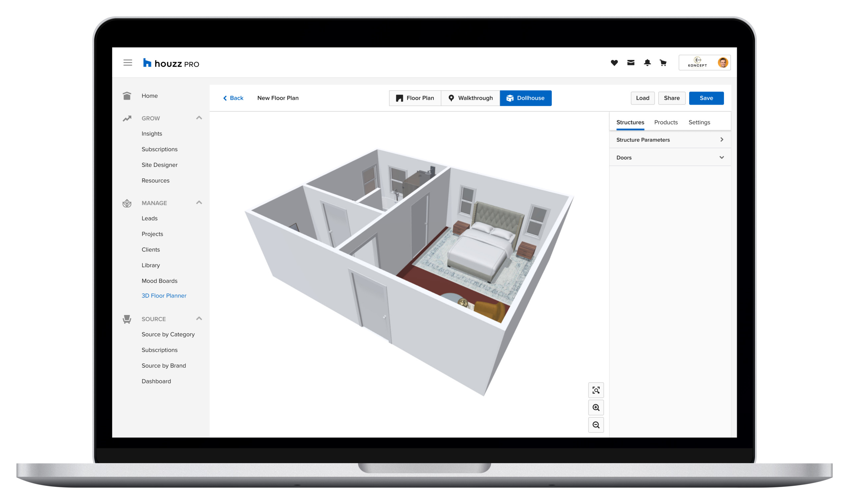The height and width of the screenshot is (504, 849).
Task: Open the shopping cart icon
Action: pyautogui.click(x=663, y=62)
